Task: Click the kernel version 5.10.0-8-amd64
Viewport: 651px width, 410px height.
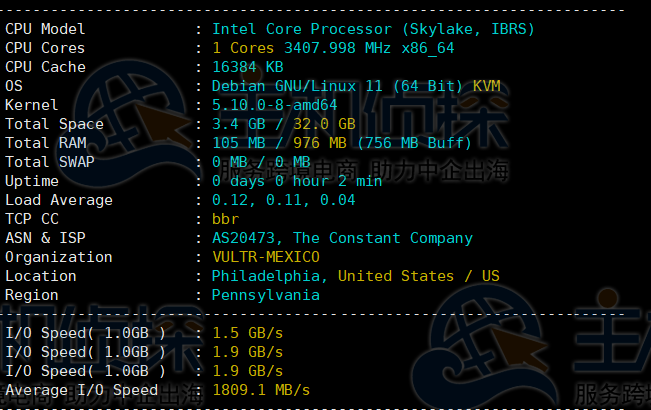Action: [275, 105]
